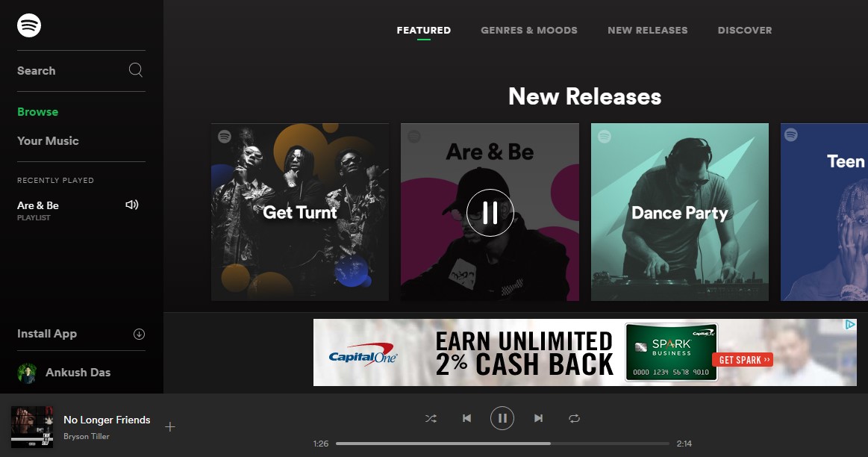868x457 pixels.
Task: Click the Recently Played label
Action: (x=55, y=181)
